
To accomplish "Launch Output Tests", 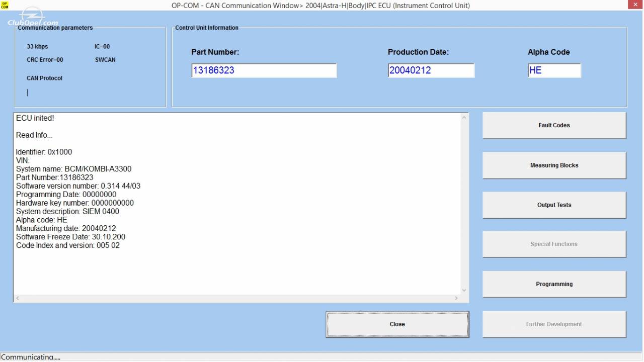I will (x=554, y=205).
